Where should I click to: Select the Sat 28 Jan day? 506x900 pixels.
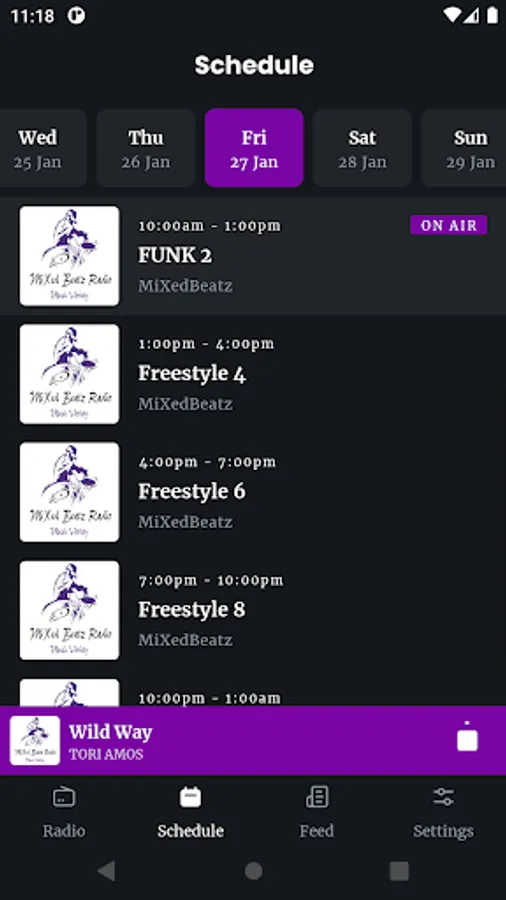[x=363, y=148]
